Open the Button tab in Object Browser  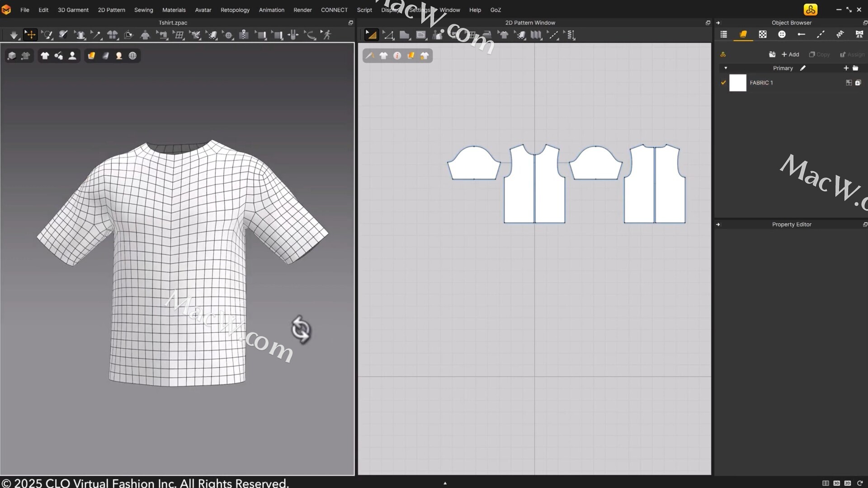(x=782, y=34)
